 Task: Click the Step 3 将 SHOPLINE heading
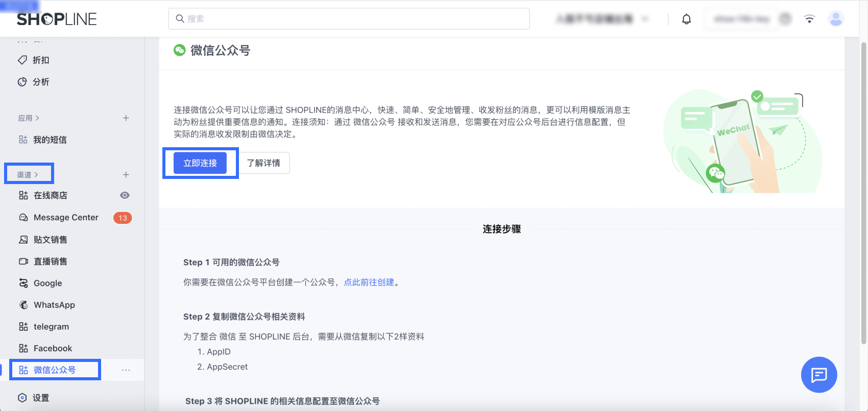282,401
